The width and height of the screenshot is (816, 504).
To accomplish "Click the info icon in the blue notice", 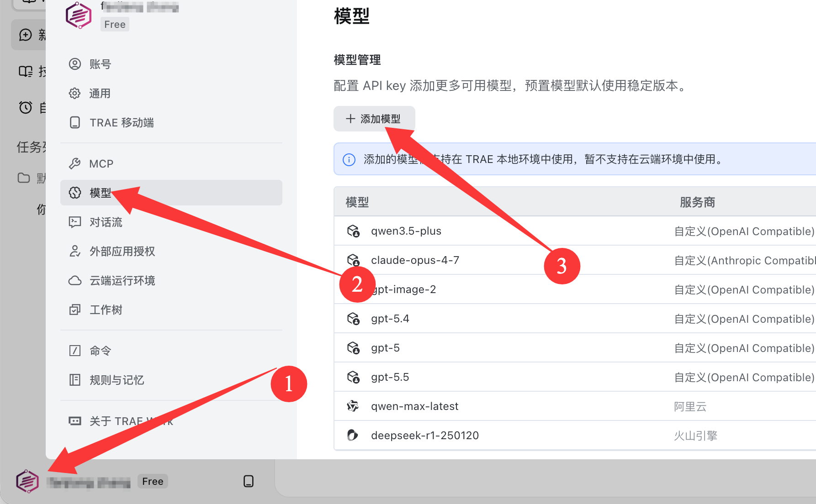I will (x=349, y=159).
